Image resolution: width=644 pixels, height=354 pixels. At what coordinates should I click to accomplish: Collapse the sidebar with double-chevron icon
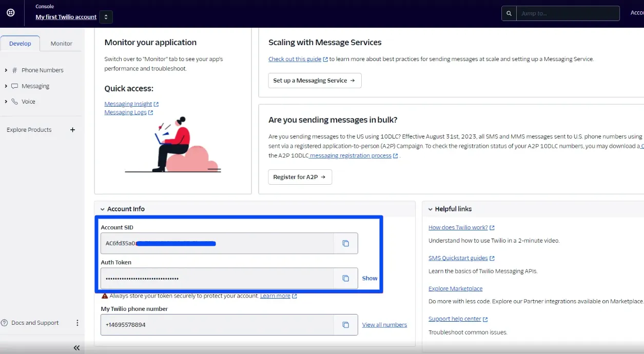76,348
